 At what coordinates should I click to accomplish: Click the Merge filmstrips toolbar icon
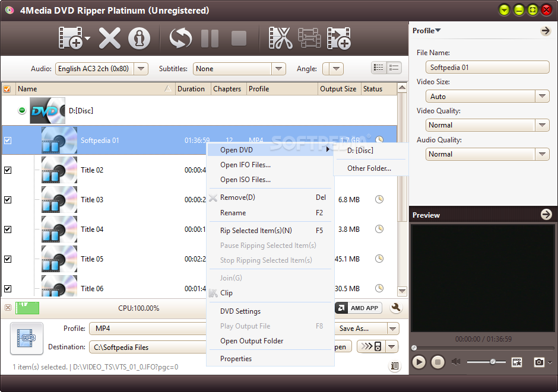[x=309, y=38]
